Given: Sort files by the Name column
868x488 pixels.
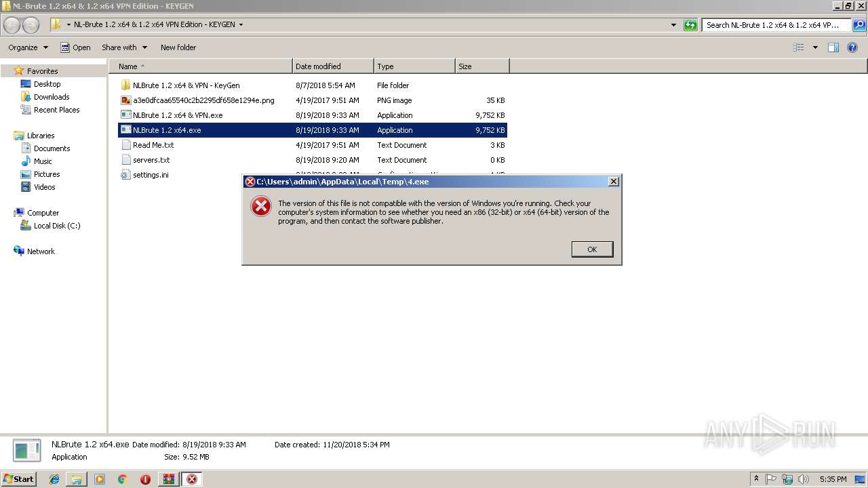Looking at the screenshot, I should tap(201, 66).
